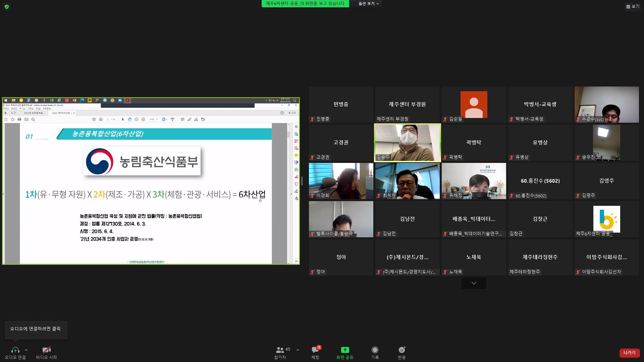The width and height of the screenshot is (644, 362).
Task: Toggle audio connection headphone button
Action: coord(15,350)
